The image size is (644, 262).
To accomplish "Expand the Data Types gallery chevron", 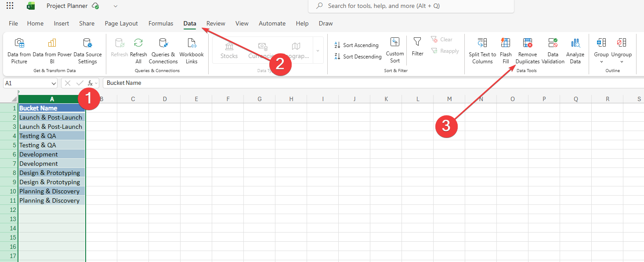I will (x=318, y=51).
